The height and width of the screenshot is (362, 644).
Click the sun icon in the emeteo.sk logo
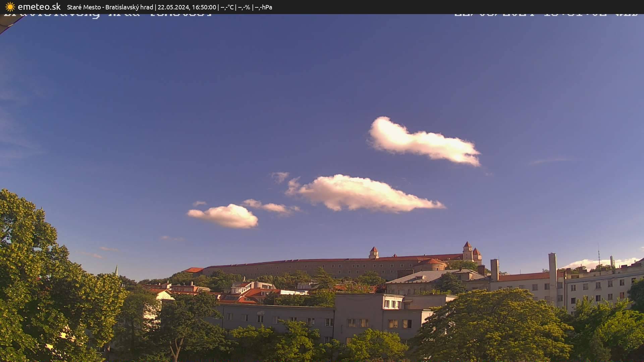coord(10,7)
